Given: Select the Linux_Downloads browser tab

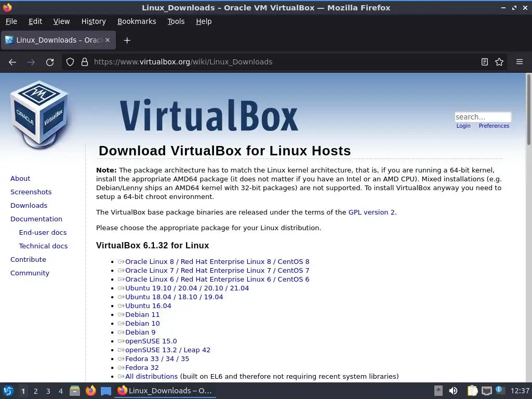Looking at the screenshot, I should [x=58, y=40].
